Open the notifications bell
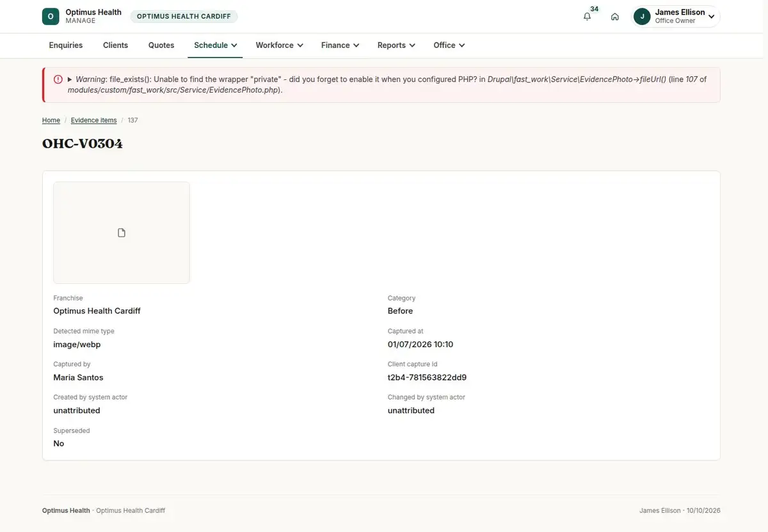768x532 pixels. [587, 17]
